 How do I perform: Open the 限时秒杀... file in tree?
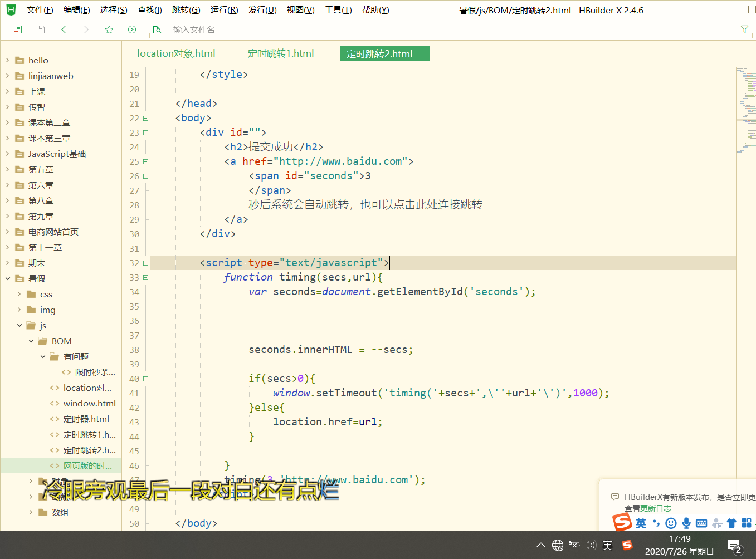coord(95,372)
